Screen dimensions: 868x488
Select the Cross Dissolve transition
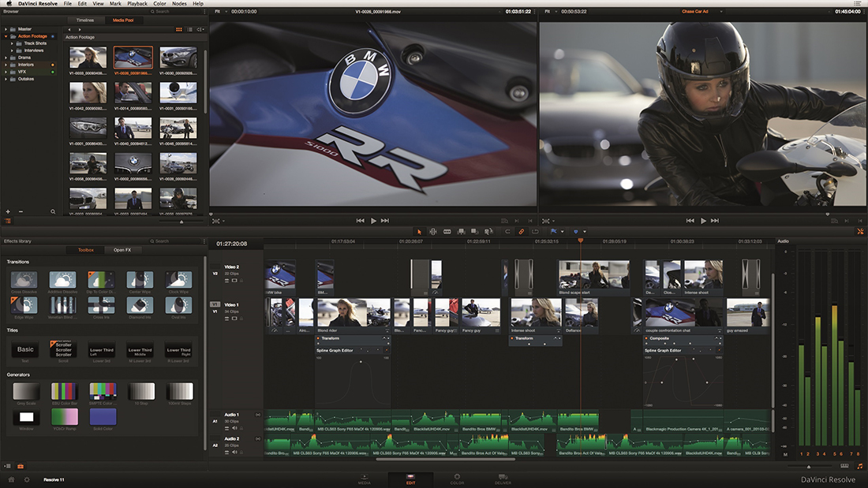pyautogui.click(x=24, y=282)
